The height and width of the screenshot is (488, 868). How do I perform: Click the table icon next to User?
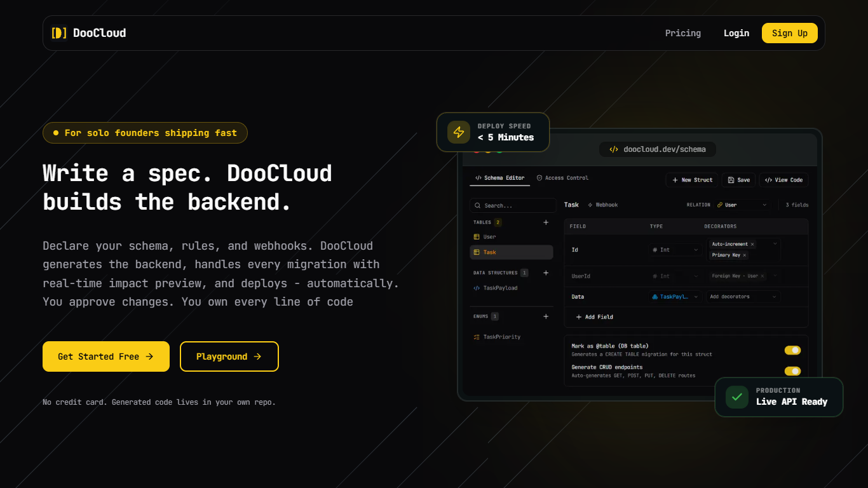tap(477, 237)
